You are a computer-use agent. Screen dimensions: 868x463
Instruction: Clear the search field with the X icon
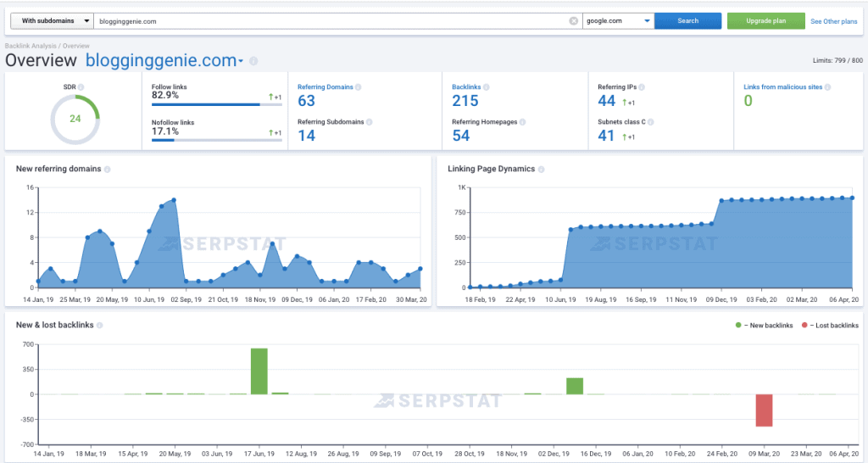tap(574, 21)
